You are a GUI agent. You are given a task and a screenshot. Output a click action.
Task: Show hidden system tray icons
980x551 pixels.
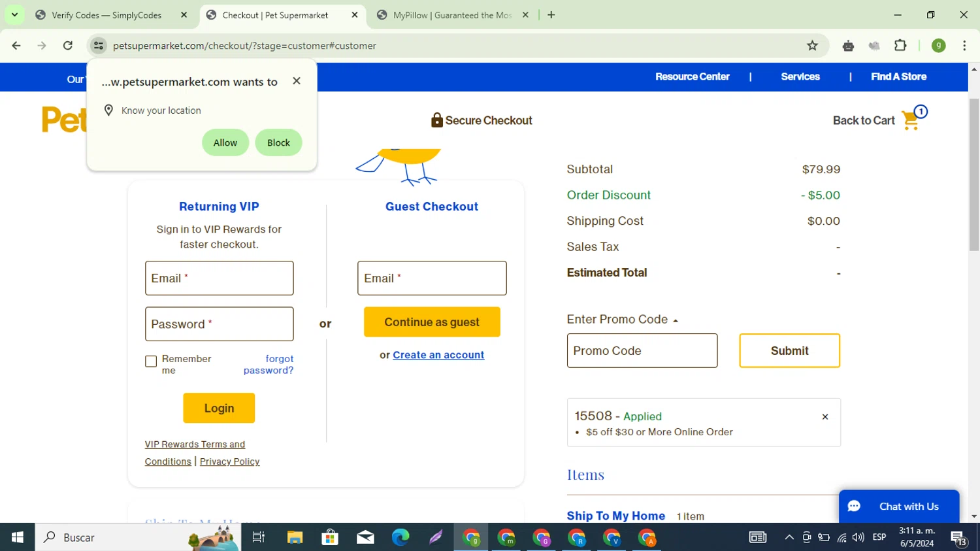coord(789,537)
